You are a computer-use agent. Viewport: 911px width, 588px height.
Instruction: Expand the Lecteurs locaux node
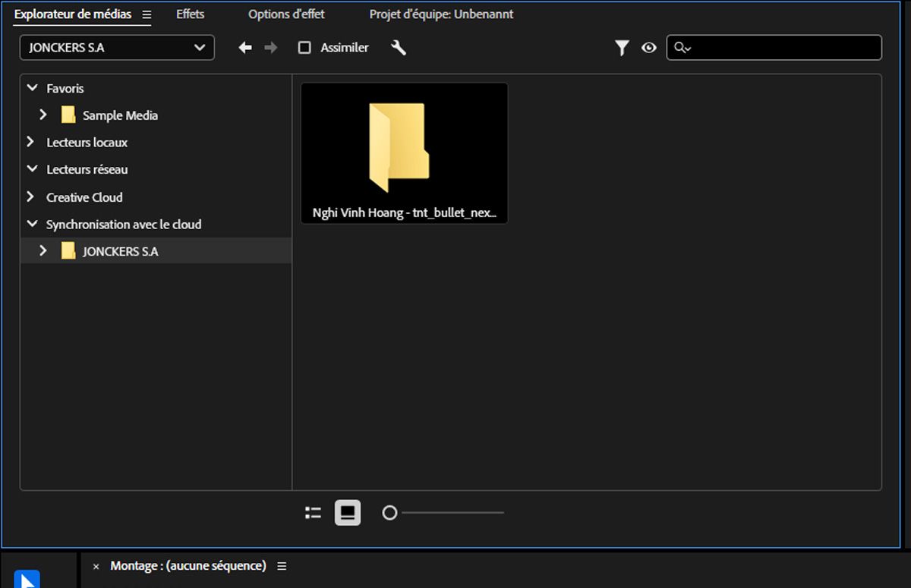[x=30, y=142]
